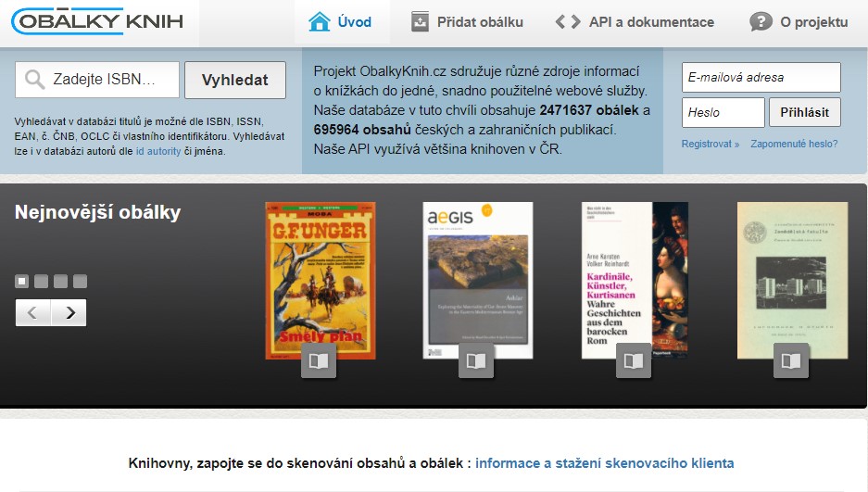This screenshot has height=492, width=868.
Task: Focus the ISBN search field
Action: 97,80
